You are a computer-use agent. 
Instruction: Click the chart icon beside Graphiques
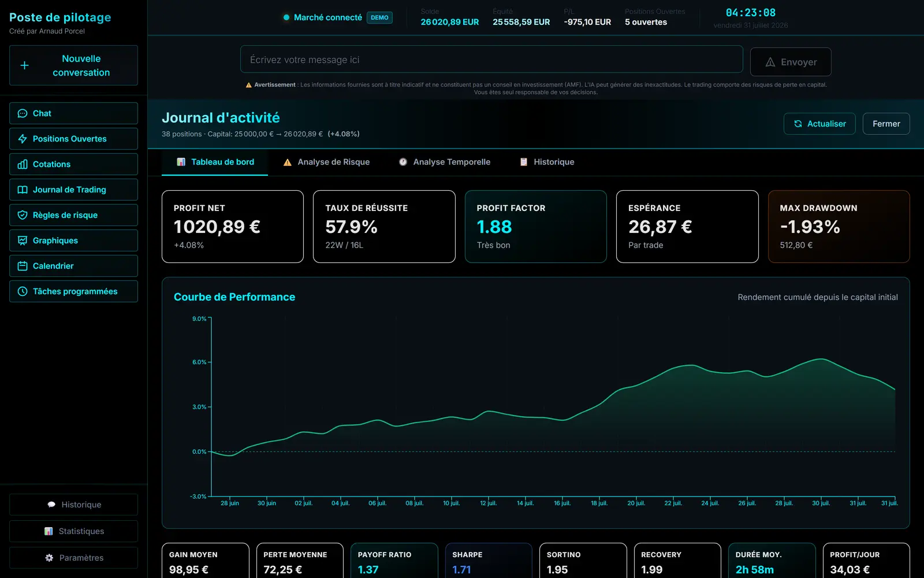[x=23, y=240]
